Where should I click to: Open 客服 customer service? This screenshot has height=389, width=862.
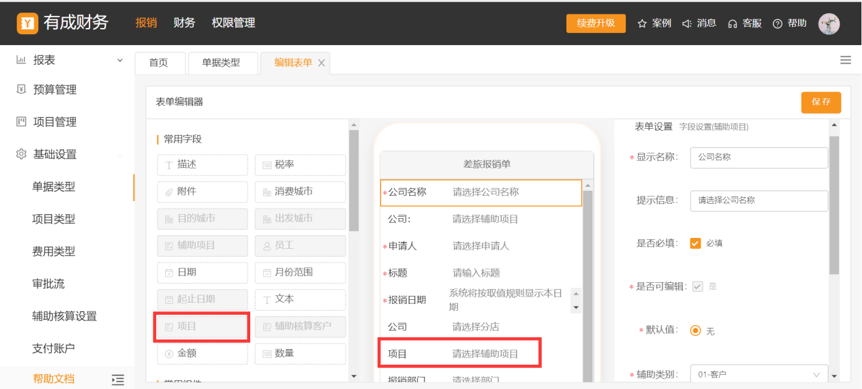pos(744,24)
